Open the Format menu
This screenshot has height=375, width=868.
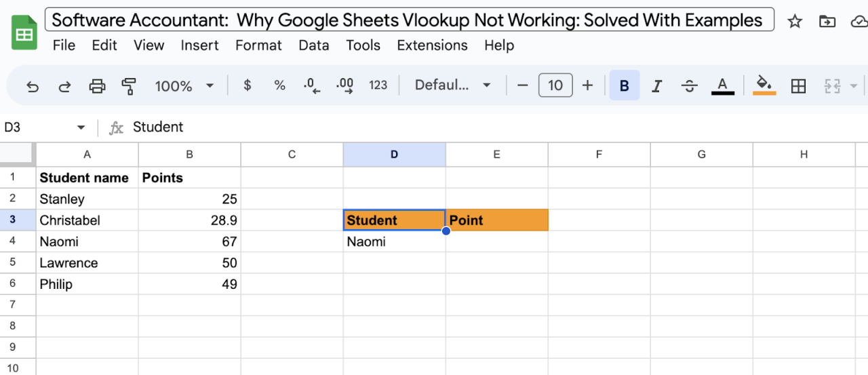pyautogui.click(x=258, y=45)
